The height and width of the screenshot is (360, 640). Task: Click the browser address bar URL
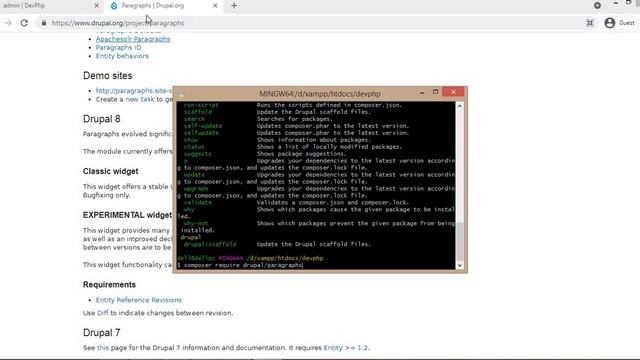point(118,23)
